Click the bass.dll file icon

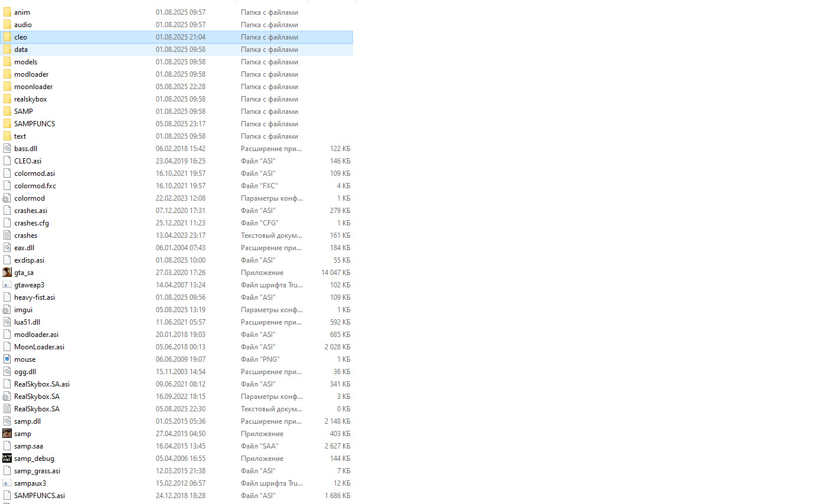tap(7, 149)
